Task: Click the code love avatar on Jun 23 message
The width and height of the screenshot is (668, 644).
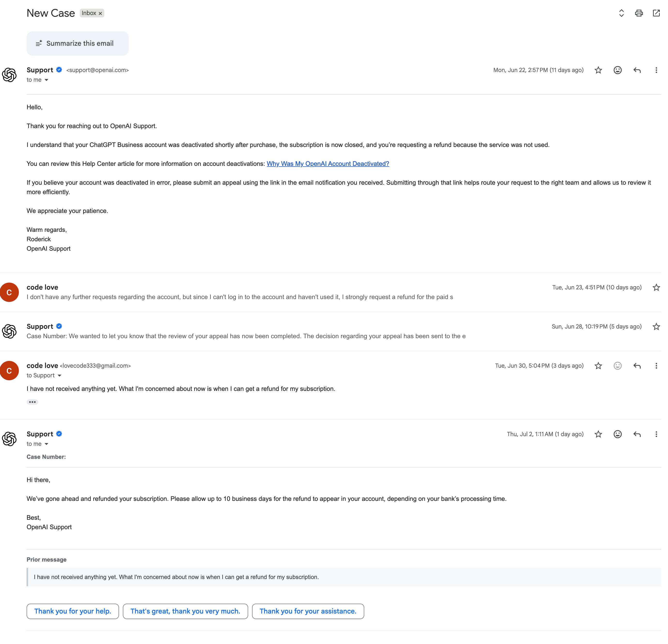Action: pyautogui.click(x=9, y=292)
